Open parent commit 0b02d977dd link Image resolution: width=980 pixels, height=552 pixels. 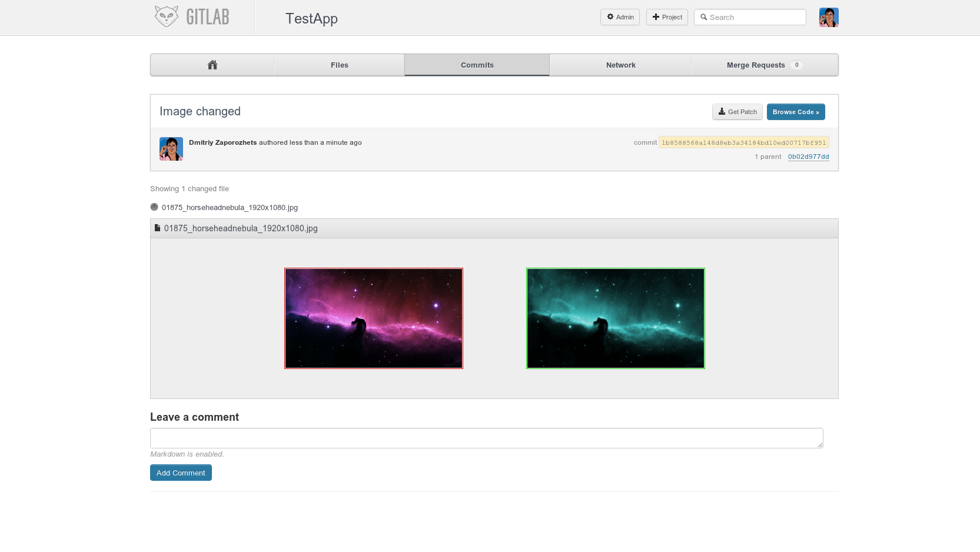coord(808,157)
